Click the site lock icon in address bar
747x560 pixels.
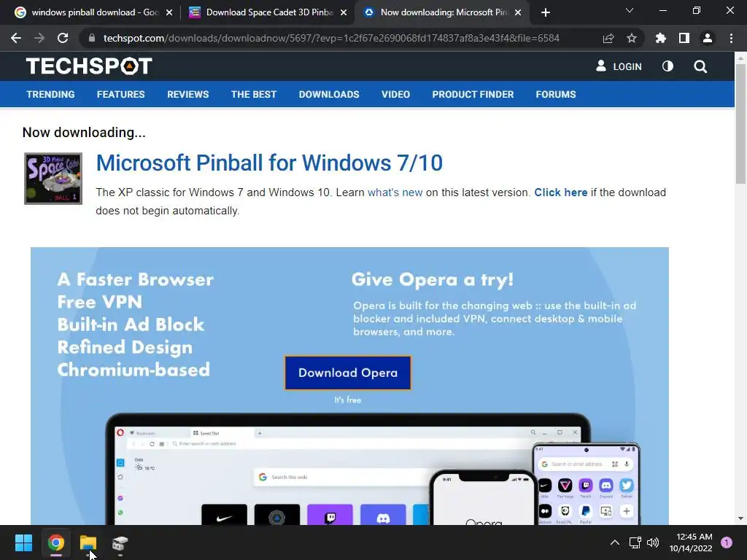[x=92, y=38]
